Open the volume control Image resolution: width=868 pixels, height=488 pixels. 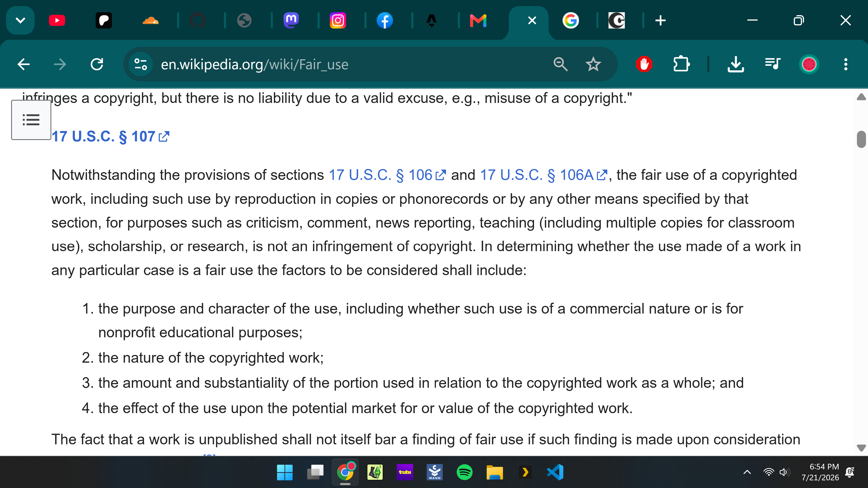click(x=785, y=472)
